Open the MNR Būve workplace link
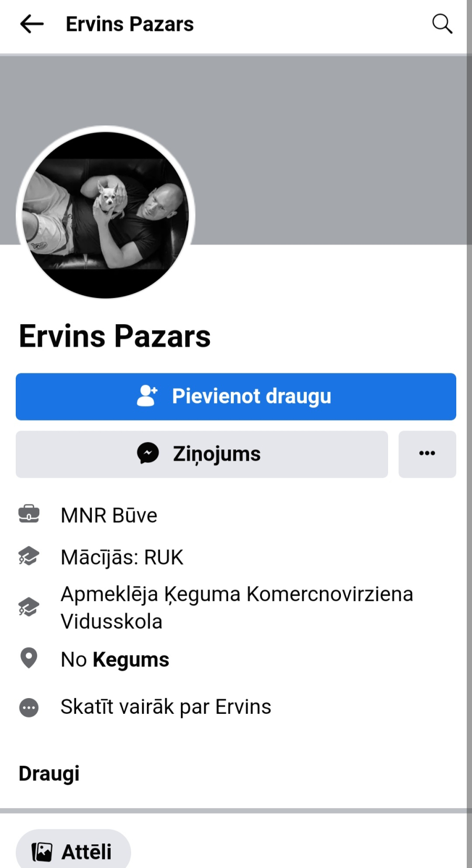Viewport: 472px width, 868px height. click(109, 515)
